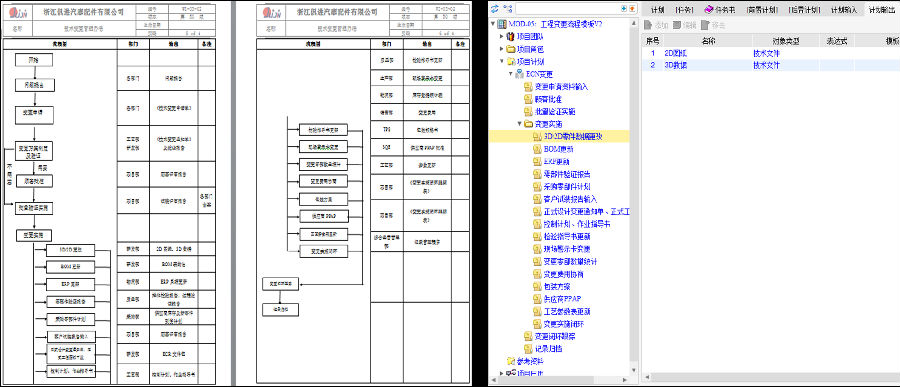Select 供应商PPAP task in tree
Screen dimensions: 900x387
tap(561, 299)
